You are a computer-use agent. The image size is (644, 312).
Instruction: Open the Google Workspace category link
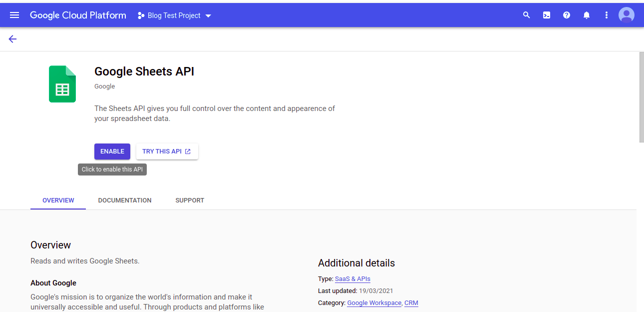[x=374, y=303]
